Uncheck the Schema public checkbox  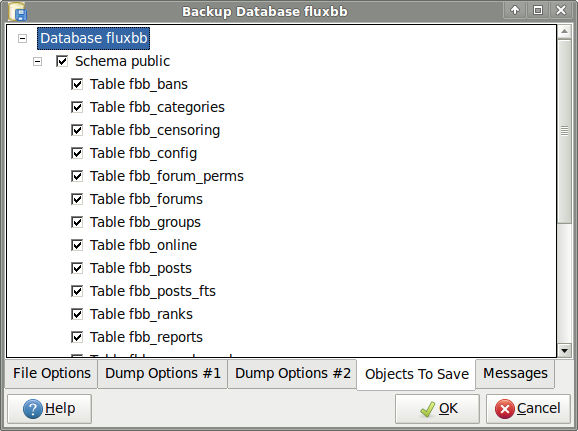click(62, 61)
